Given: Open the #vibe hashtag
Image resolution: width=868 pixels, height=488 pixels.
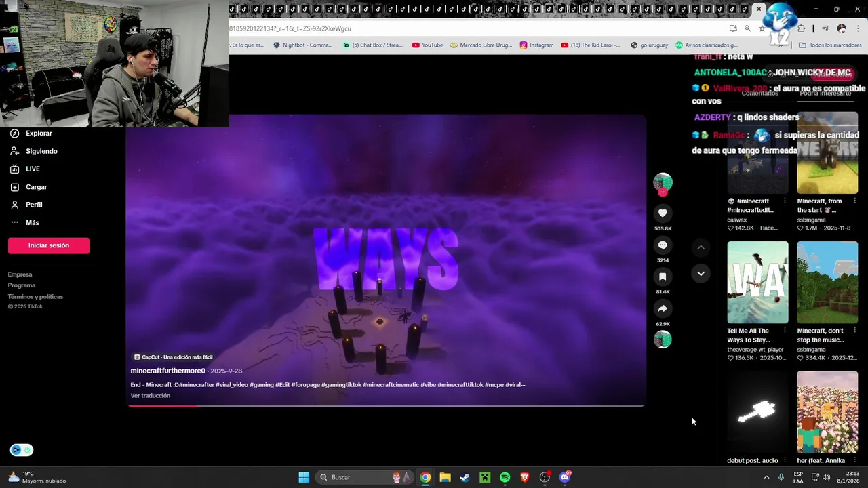Looking at the screenshot, I should 428,385.
